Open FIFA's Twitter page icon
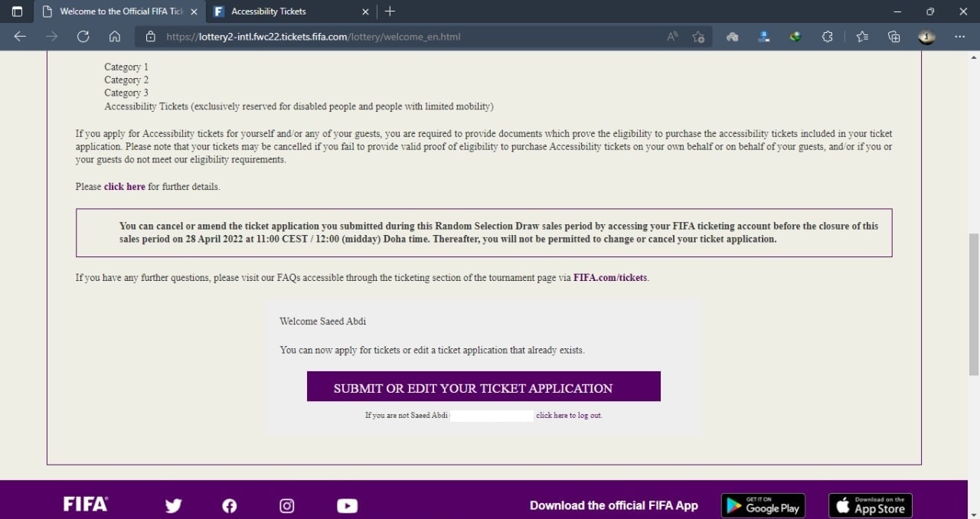This screenshot has width=980, height=519. coord(174,505)
